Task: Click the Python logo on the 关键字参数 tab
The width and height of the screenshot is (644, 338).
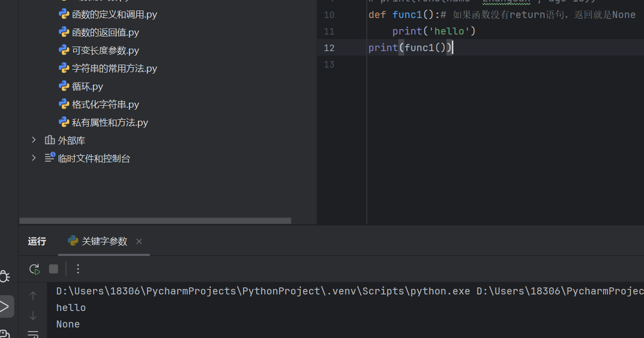Action: pyautogui.click(x=72, y=241)
